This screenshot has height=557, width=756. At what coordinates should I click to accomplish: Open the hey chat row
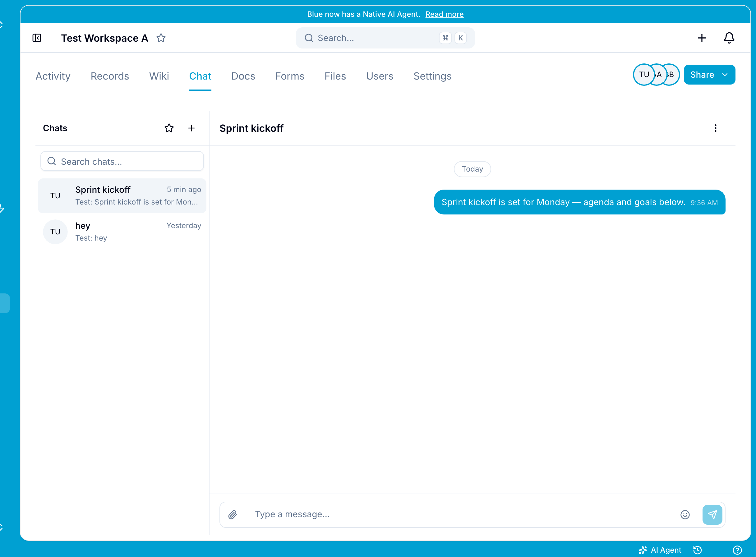122,232
